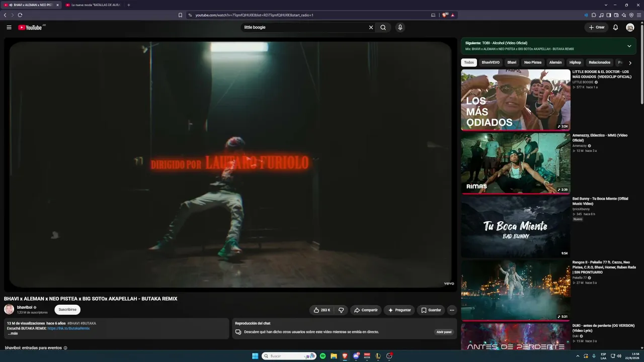Open the title 'Bad Bunny - Tu Boca Miente'
Viewport: 644px width, 362px height.
(x=600, y=201)
